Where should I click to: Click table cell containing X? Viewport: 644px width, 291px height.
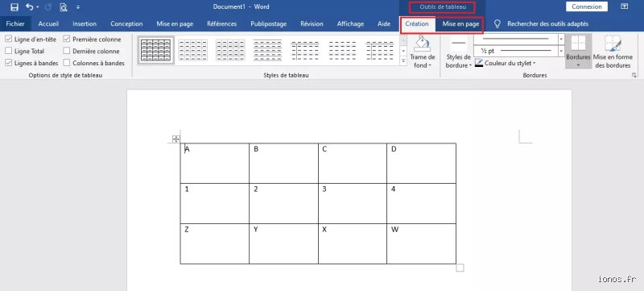point(353,243)
